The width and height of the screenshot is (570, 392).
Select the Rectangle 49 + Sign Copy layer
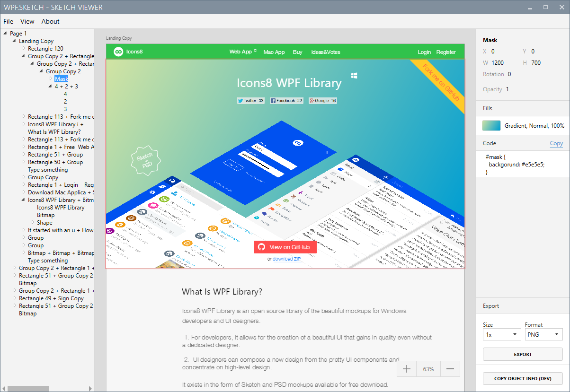tap(51, 298)
